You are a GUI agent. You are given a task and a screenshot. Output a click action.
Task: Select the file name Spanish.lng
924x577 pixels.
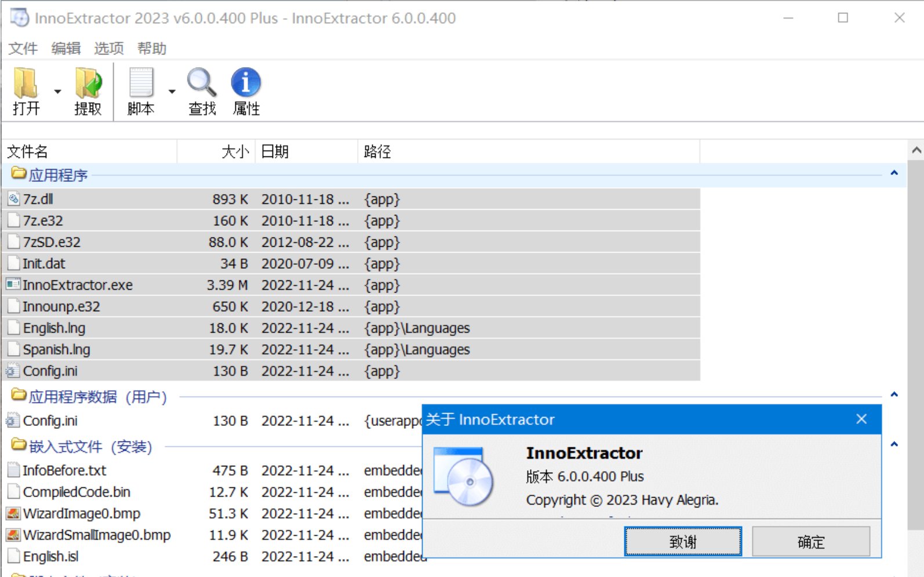57,349
